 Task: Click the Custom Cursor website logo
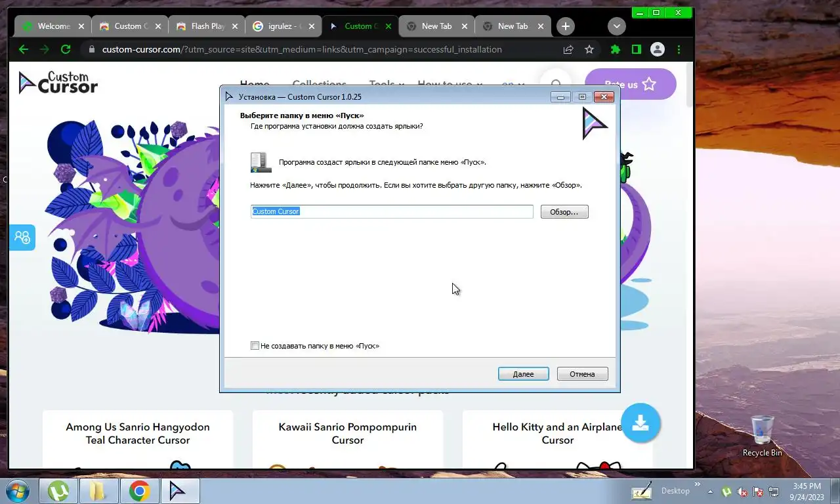[x=58, y=83]
